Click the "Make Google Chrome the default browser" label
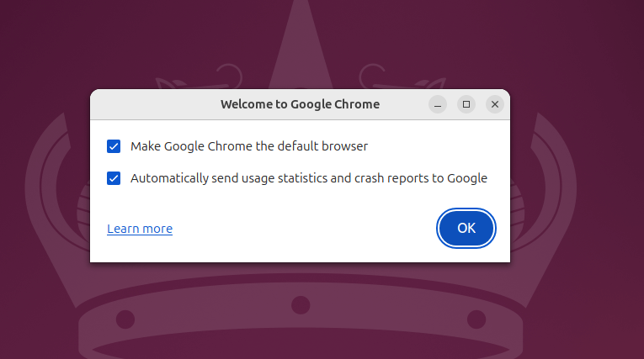This screenshot has height=359, width=644. point(248,146)
